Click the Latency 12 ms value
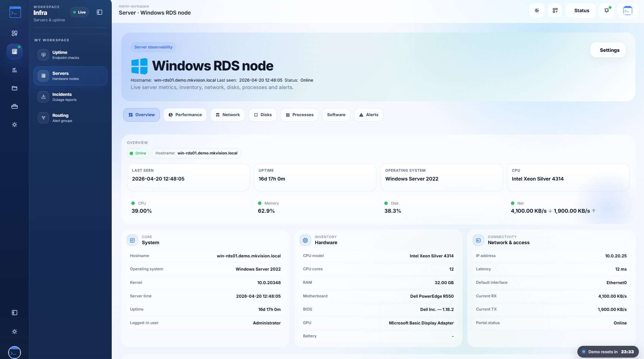 pyautogui.click(x=621, y=269)
